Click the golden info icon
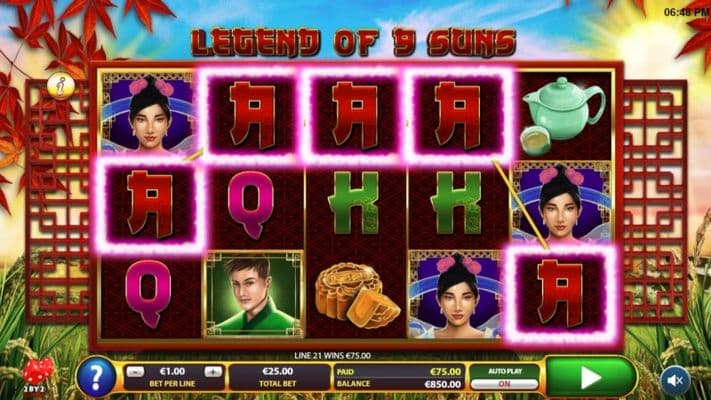The width and height of the screenshot is (711, 400). click(61, 85)
